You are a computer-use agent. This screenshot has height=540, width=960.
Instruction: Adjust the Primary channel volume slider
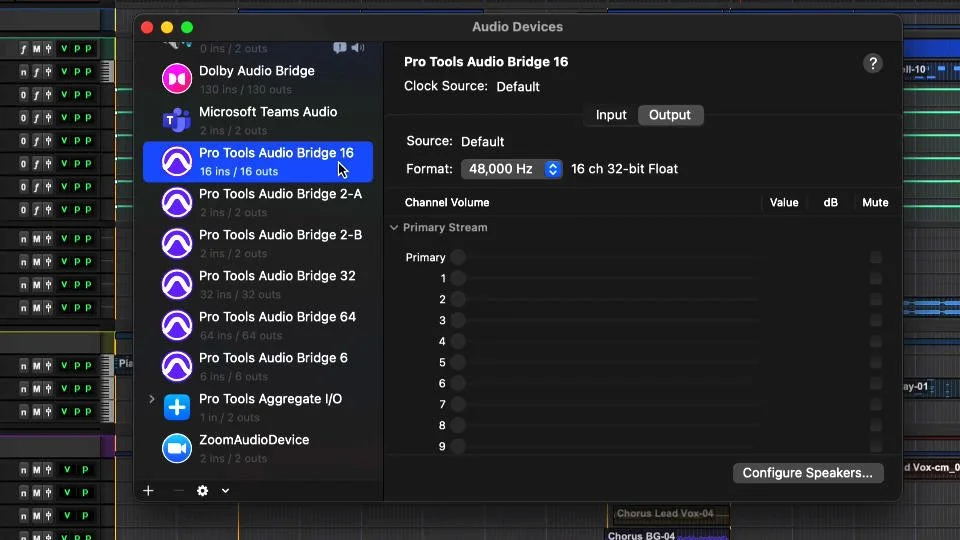(606, 257)
